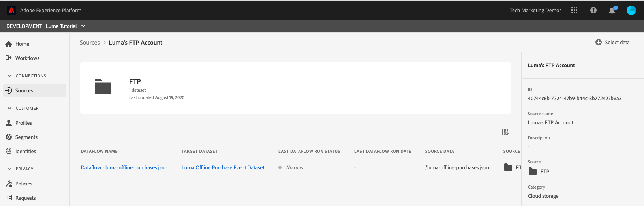Click Last updated August 19, 2020 text
The height and width of the screenshot is (206, 644).
point(157,97)
